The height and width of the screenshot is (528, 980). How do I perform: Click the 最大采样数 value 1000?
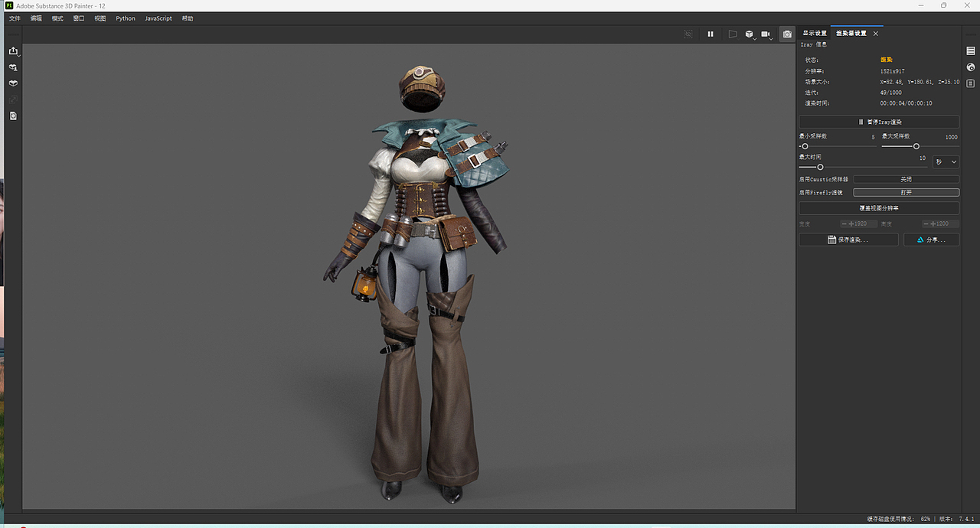pyautogui.click(x=951, y=137)
